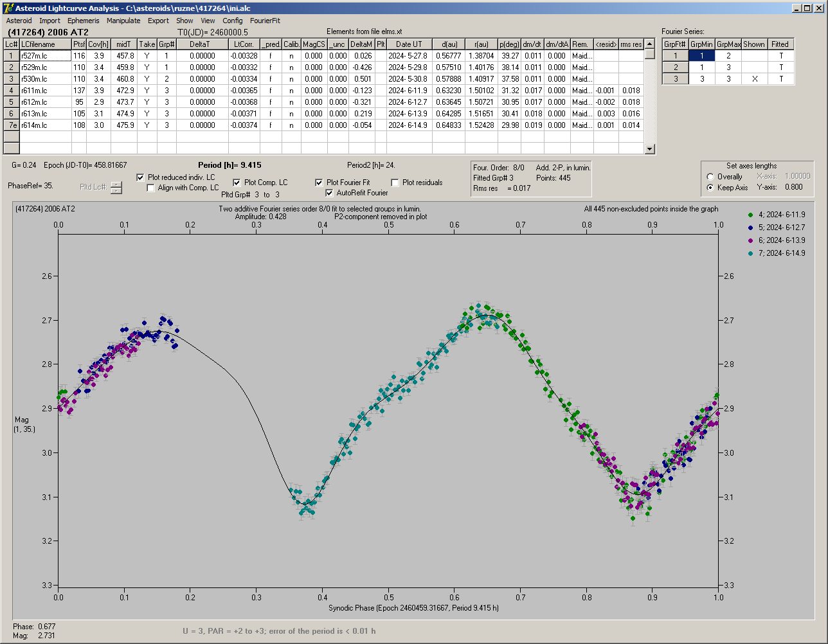828x644 pixels.
Task: Open the Show menu
Action: 184,21
